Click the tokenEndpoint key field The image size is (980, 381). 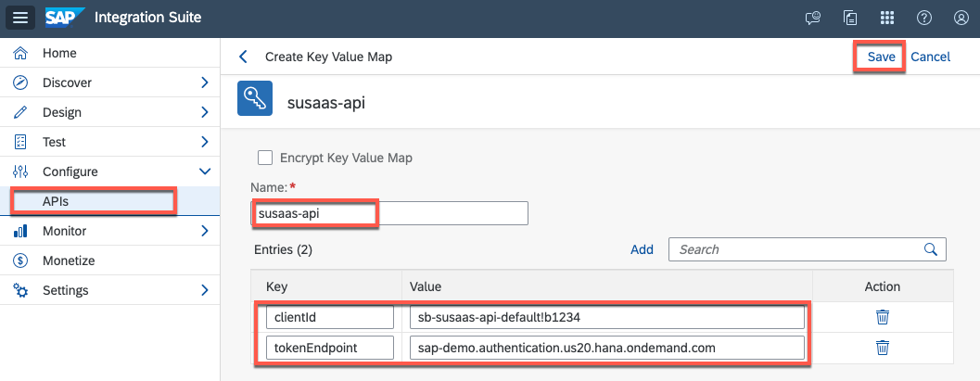click(x=330, y=347)
